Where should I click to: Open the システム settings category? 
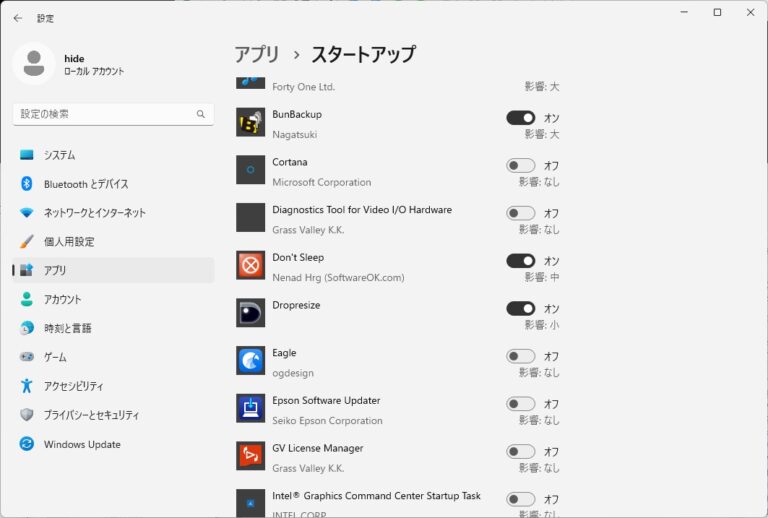(113, 155)
